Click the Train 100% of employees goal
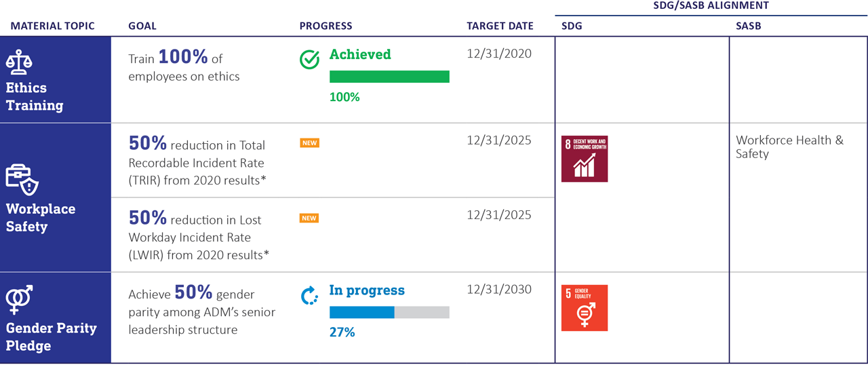 pos(184,67)
